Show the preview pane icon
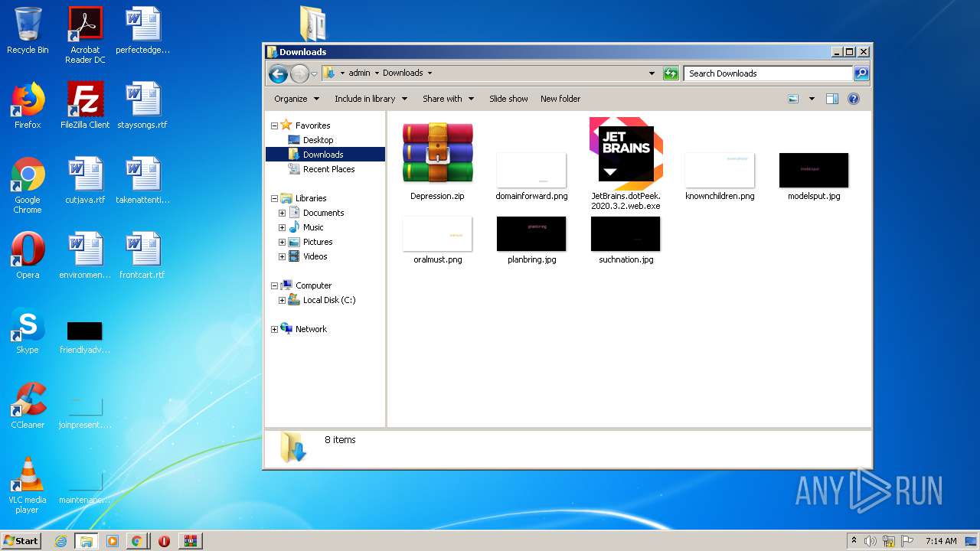The image size is (980, 551). click(832, 99)
